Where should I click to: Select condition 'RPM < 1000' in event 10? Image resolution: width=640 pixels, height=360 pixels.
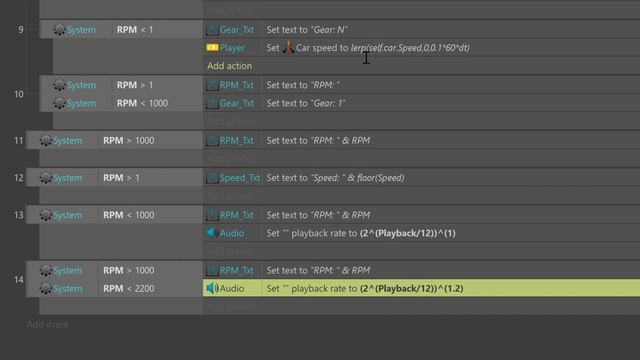pos(142,103)
